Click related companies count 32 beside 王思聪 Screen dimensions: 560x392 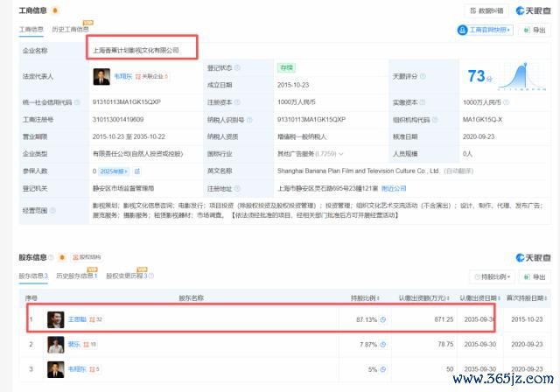[95, 319]
